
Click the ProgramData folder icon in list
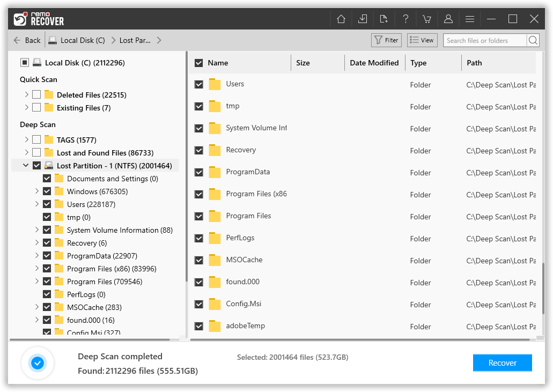click(215, 172)
